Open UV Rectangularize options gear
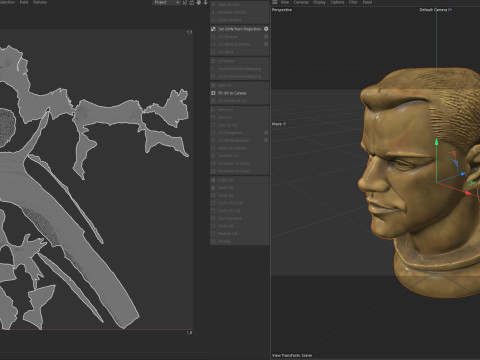This screenshot has width=480, height=360. click(x=266, y=140)
